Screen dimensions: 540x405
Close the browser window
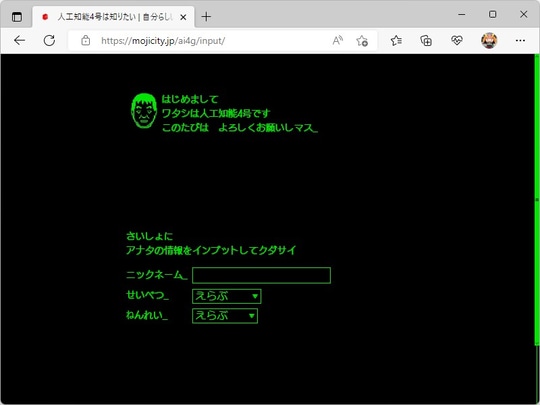pos(523,14)
